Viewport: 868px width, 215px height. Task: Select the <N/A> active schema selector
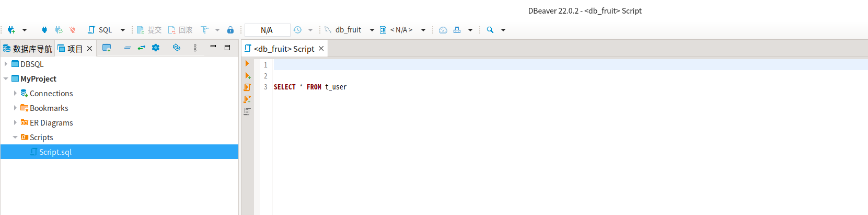(x=396, y=30)
